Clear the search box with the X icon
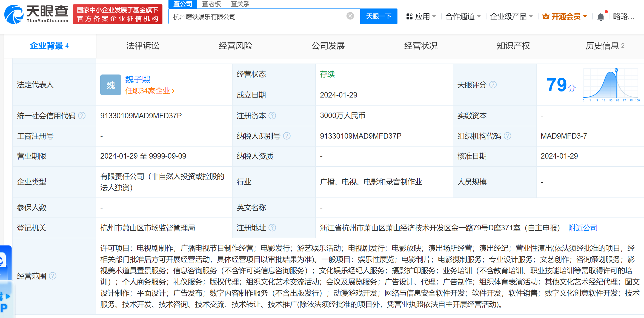644x318 pixels. click(x=350, y=16)
